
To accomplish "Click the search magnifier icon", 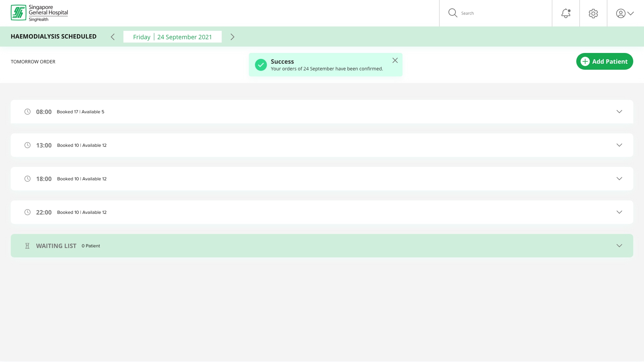I will [x=453, y=13].
